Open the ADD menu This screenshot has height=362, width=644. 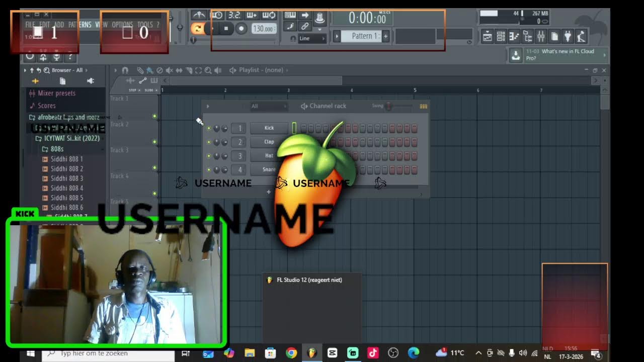click(59, 24)
